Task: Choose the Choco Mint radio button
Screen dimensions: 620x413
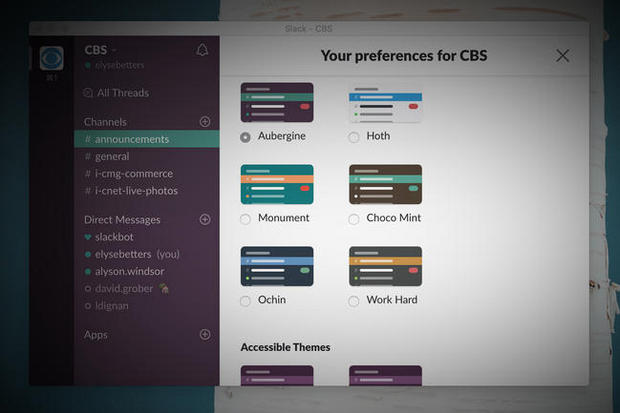Action: tap(353, 219)
